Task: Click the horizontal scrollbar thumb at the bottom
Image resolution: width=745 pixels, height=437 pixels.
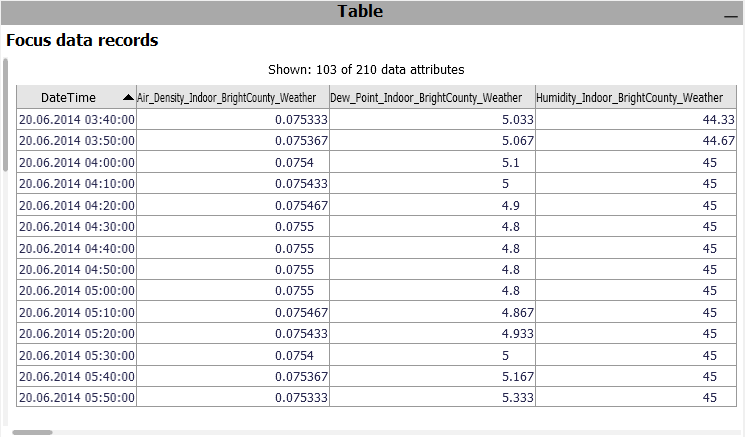Action: tap(32, 432)
